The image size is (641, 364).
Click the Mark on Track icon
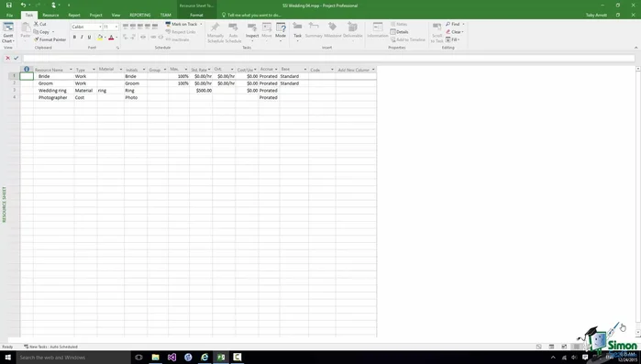[x=168, y=24]
